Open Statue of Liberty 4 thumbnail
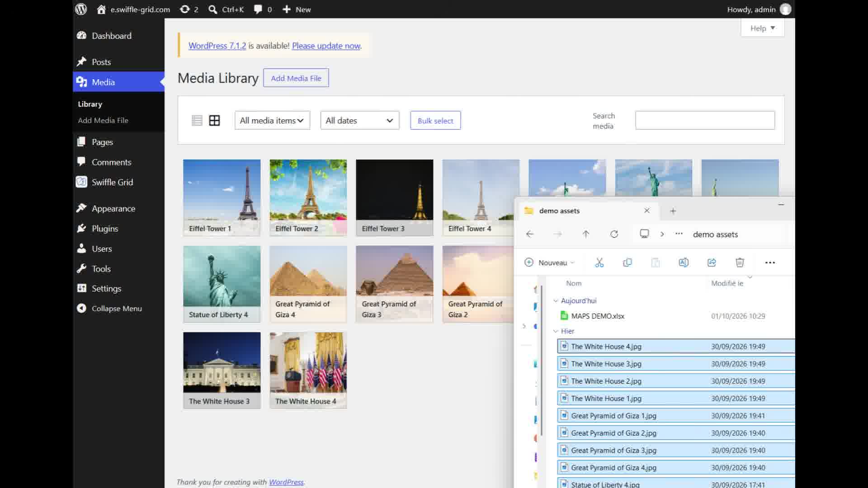Viewport: 868px width, 488px height. 222,284
